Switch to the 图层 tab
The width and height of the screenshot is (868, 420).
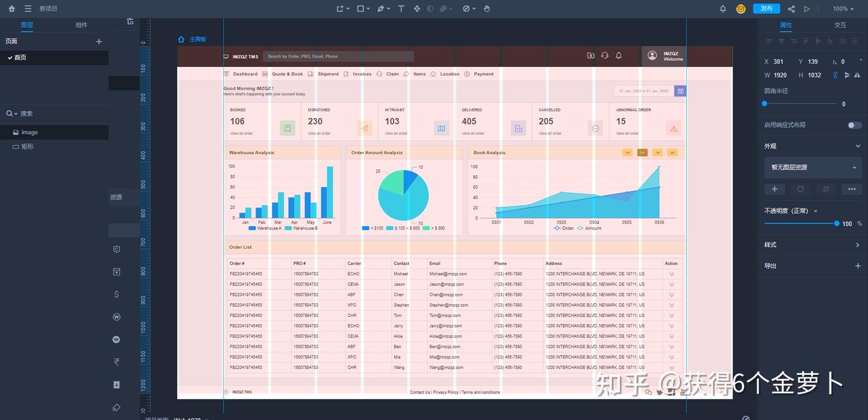27,25
